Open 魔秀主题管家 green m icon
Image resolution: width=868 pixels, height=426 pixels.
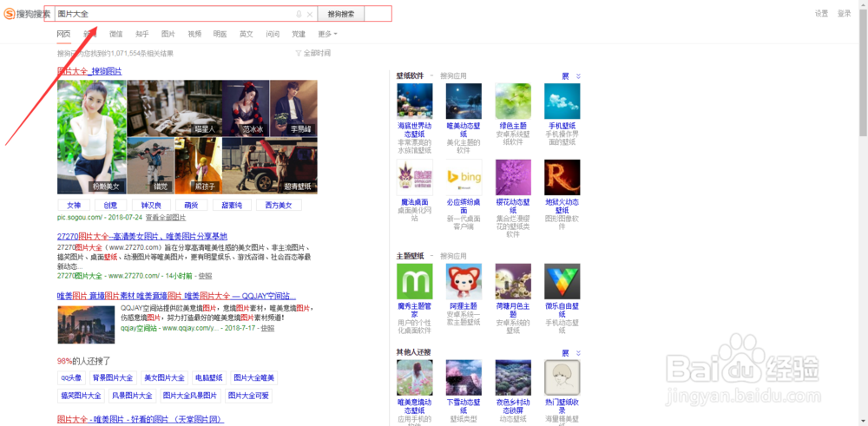[415, 281]
